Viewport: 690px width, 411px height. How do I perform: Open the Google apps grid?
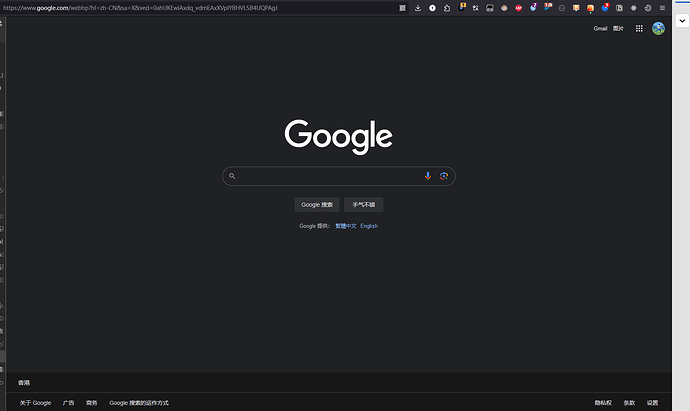(x=639, y=28)
